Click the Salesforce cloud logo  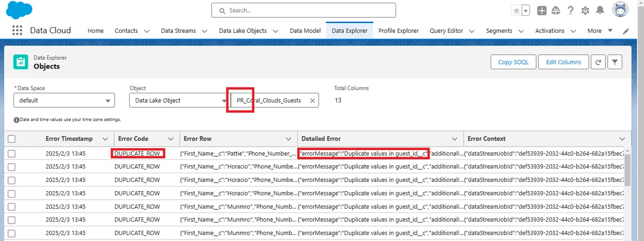(18, 10)
